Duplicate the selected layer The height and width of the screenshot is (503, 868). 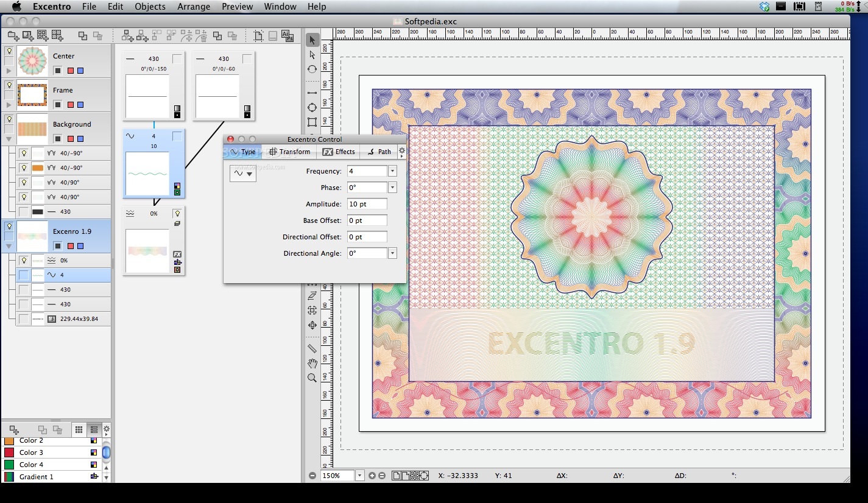tap(82, 36)
